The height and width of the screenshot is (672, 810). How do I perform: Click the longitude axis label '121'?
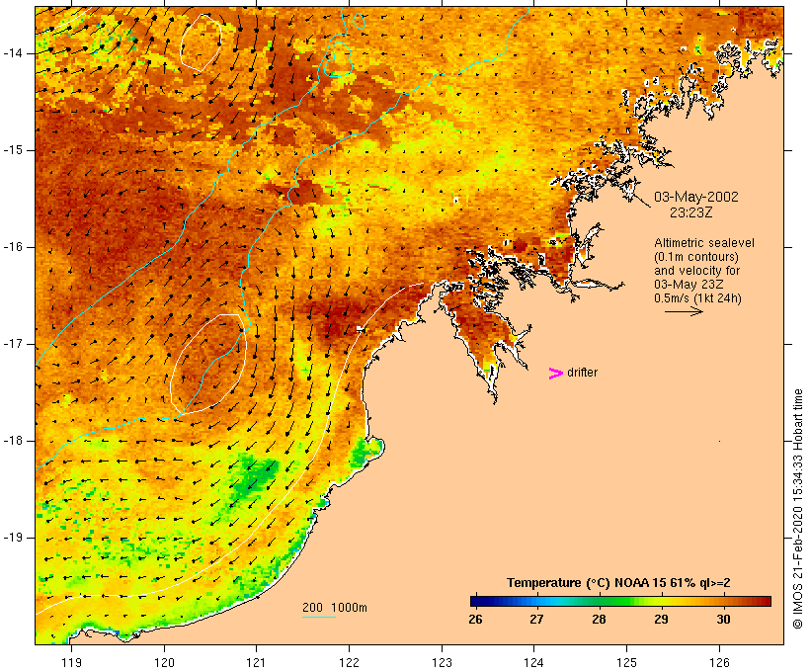point(256,662)
